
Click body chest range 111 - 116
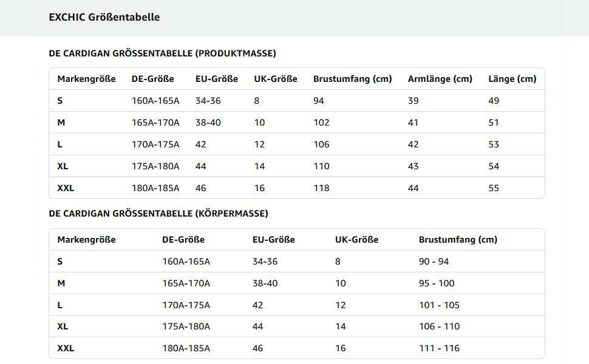coord(439,348)
